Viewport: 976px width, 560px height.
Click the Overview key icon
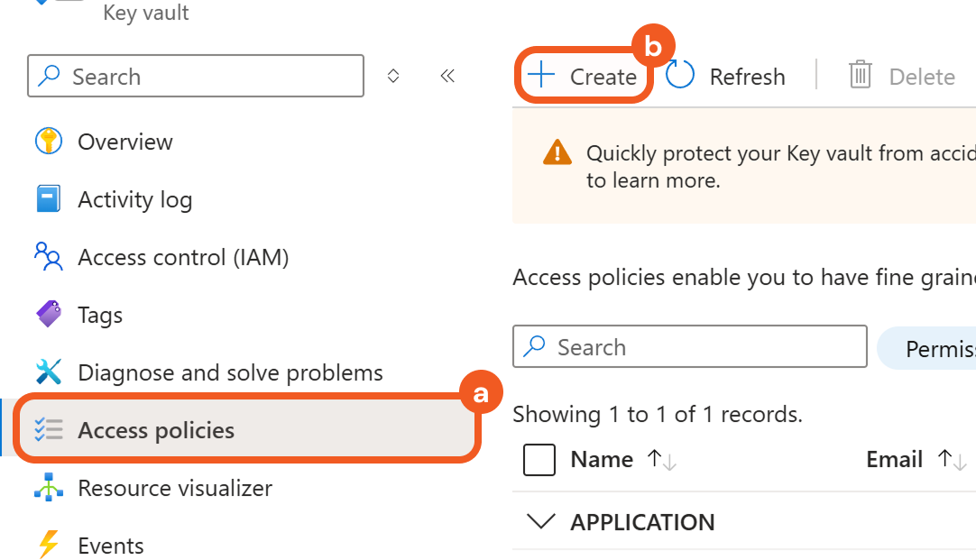(48, 142)
